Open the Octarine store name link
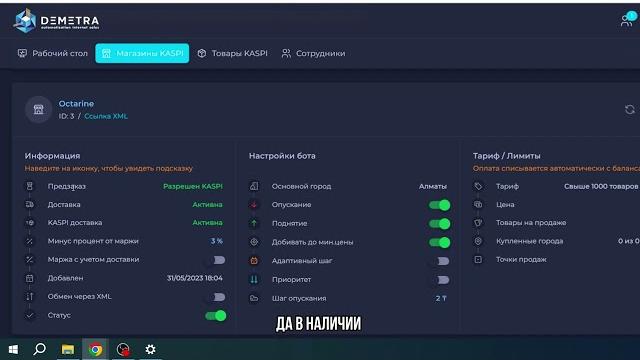The width and height of the screenshot is (640, 360). point(76,104)
